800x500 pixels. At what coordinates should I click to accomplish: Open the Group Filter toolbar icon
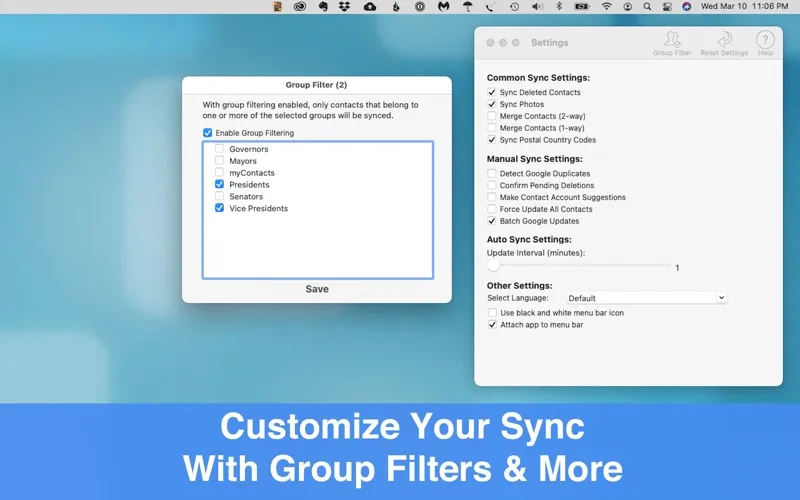coord(672,42)
